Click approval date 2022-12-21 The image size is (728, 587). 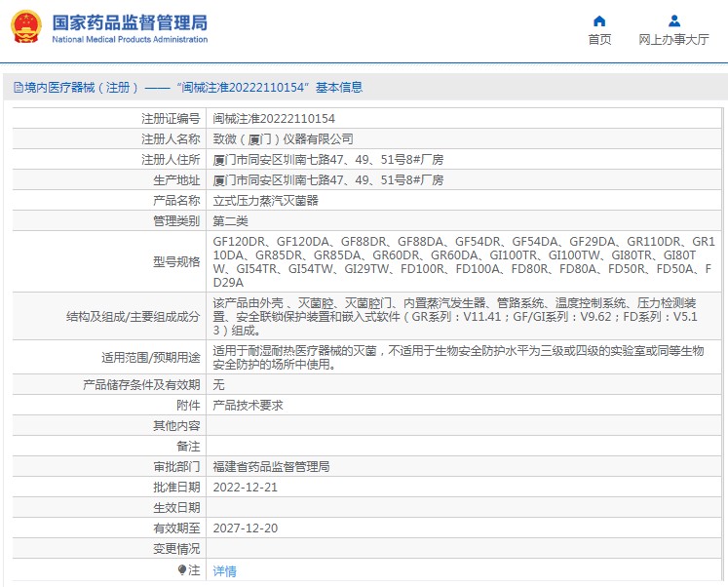click(246, 488)
